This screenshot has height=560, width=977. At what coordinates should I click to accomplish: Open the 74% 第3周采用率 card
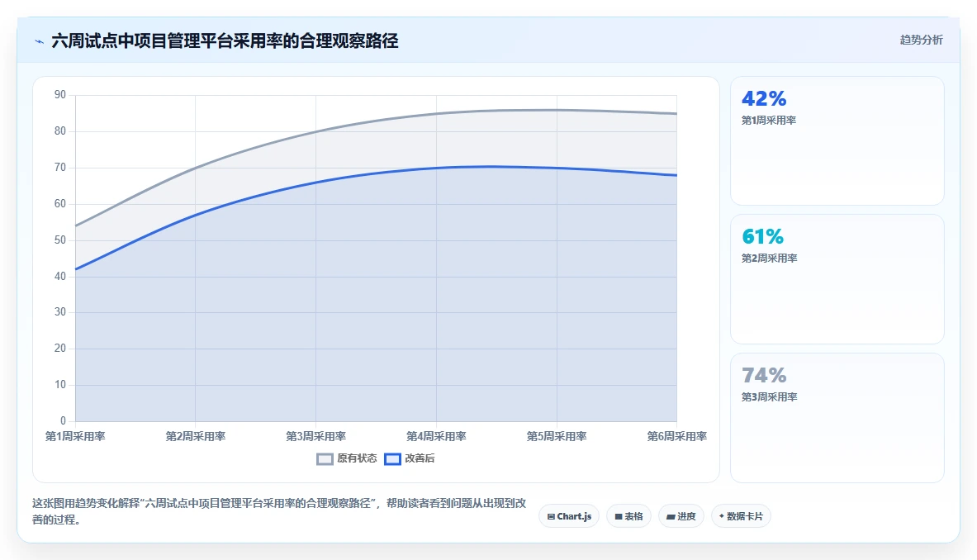pos(837,418)
